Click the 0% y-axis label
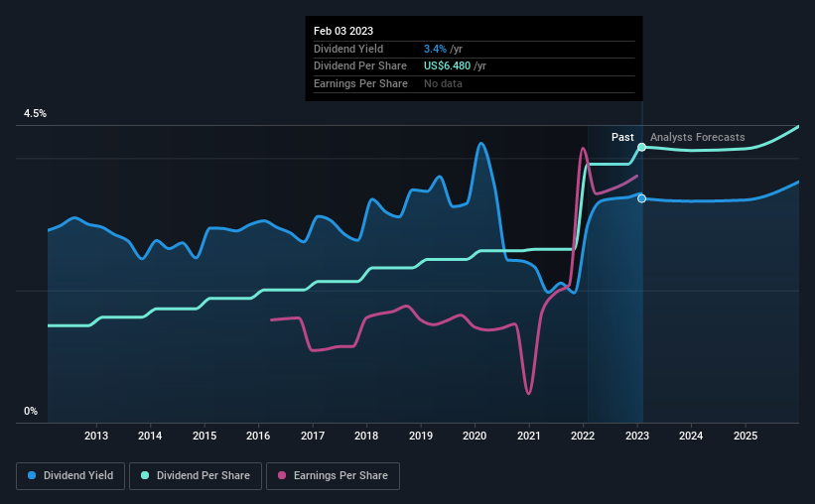The width and height of the screenshot is (815, 504). tap(31, 411)
